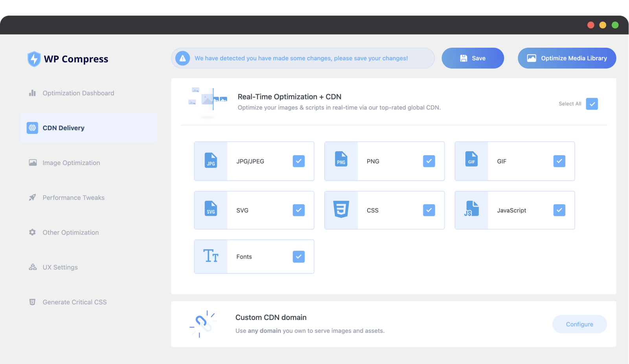Open the Optimization Dashboard menu item
Screen dimensions: 629x364
point(78,93)
